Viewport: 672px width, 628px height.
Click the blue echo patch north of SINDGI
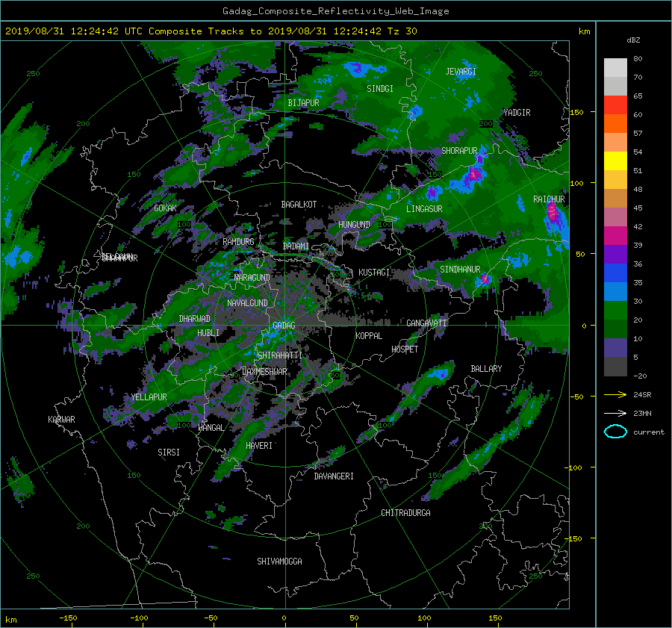click(x=364, y=69)
